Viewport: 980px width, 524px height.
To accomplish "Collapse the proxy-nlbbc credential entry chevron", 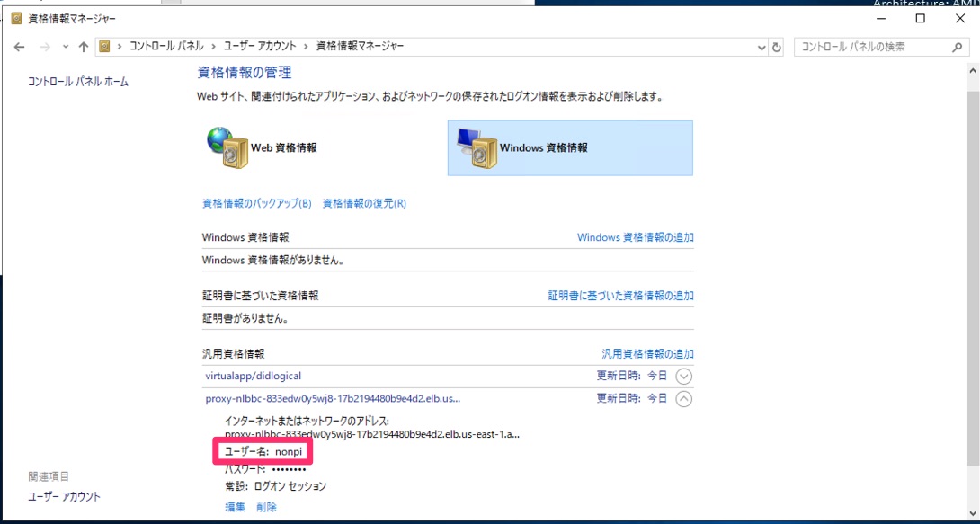I will click(684, 398).
